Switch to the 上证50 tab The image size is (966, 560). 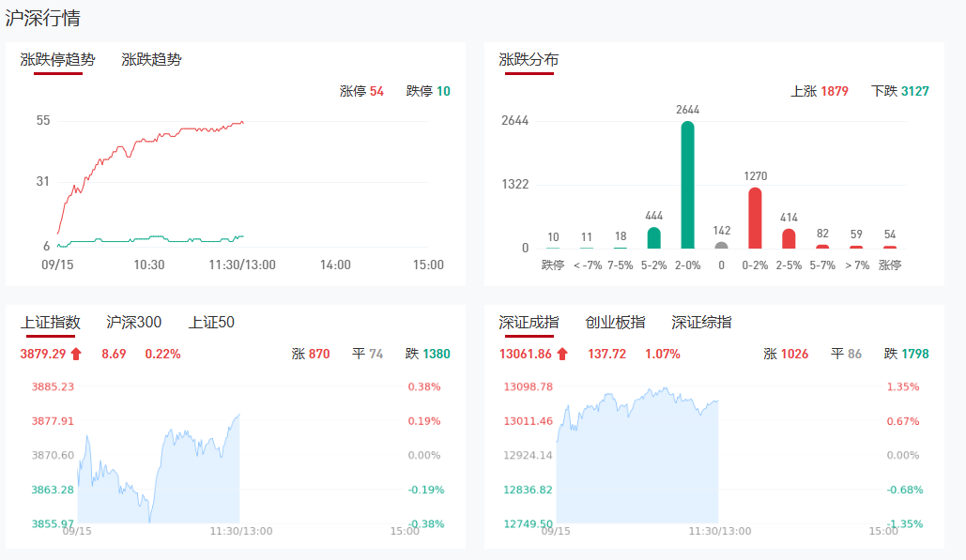[211, 323]
